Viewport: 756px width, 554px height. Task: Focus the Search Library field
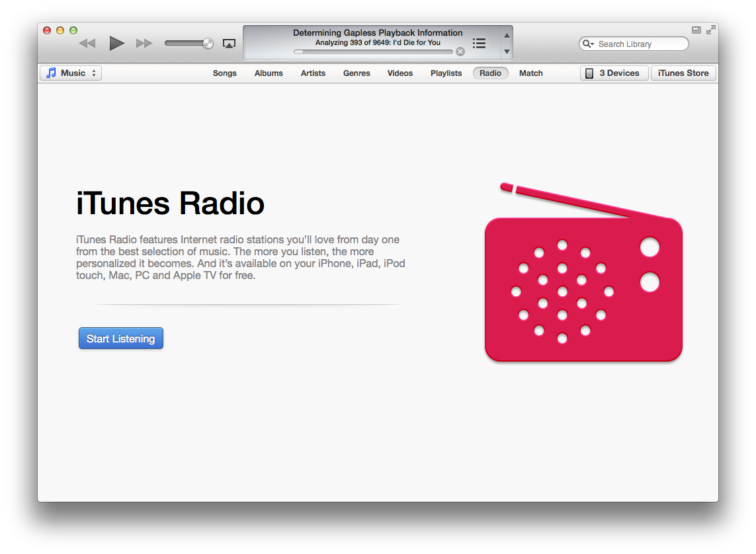(x=634, y=44)
